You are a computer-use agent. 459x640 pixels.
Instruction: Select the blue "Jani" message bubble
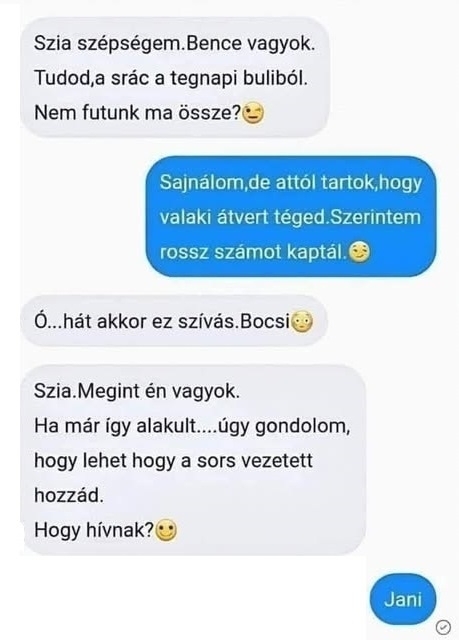403,599
